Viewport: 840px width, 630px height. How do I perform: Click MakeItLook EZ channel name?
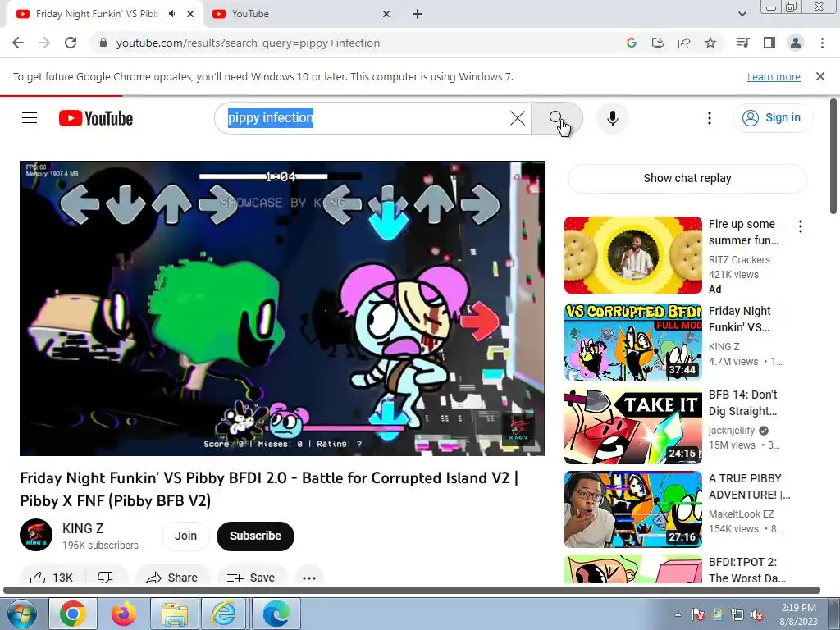(742, 514)
